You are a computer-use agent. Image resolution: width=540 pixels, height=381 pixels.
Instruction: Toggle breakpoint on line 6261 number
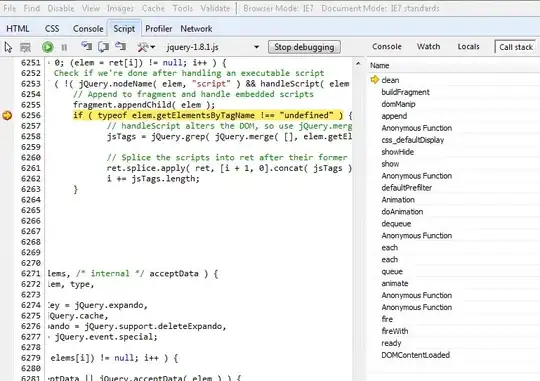(x=30, y=168)
